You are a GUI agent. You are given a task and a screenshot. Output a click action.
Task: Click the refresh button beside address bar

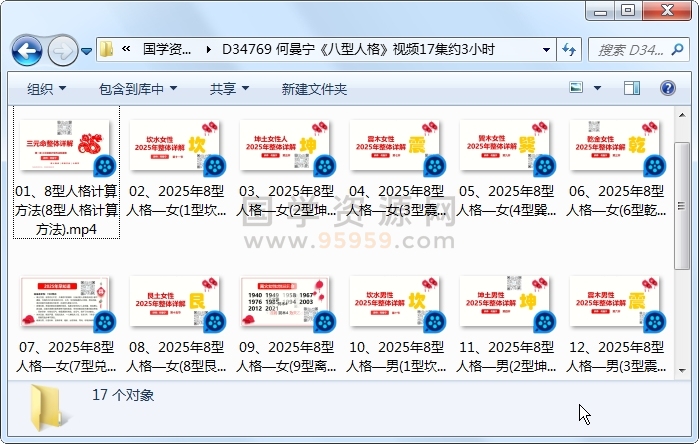(x=569, y=49)
